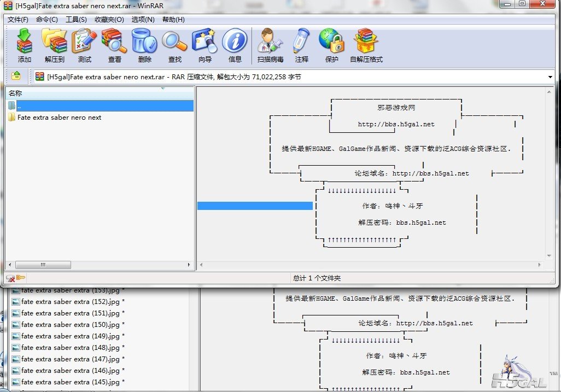
Task: Open the 向导 (Wizard) tool
Action: [204, 45]
